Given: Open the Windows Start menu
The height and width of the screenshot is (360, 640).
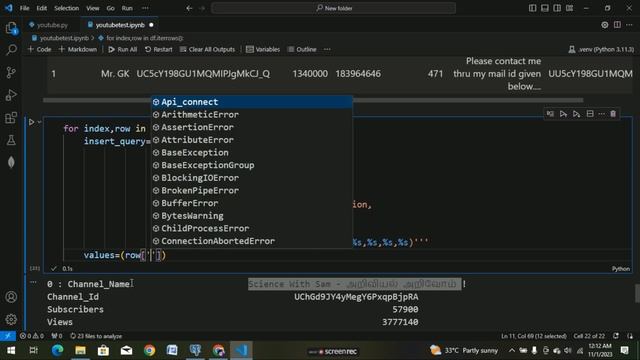Looking at the screenshot, I should pos(11,351).
